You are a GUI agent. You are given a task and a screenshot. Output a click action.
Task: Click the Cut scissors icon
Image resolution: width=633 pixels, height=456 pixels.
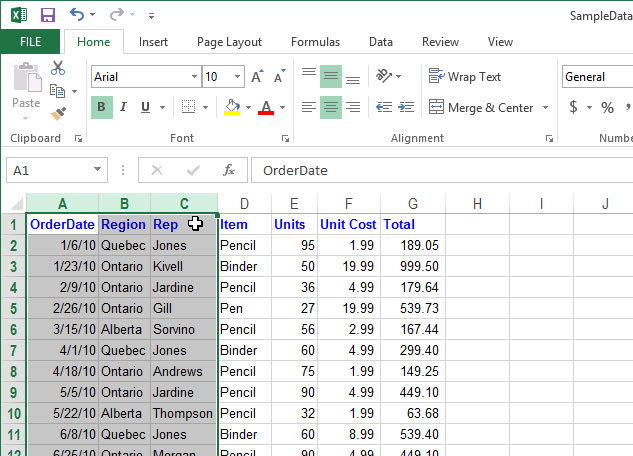pos(58,68)
